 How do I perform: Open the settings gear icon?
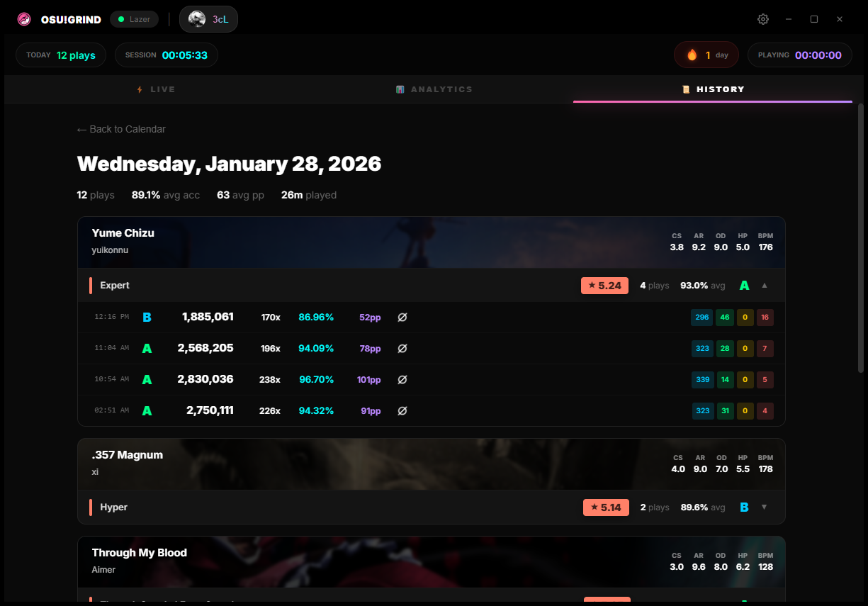click(763, 19)
